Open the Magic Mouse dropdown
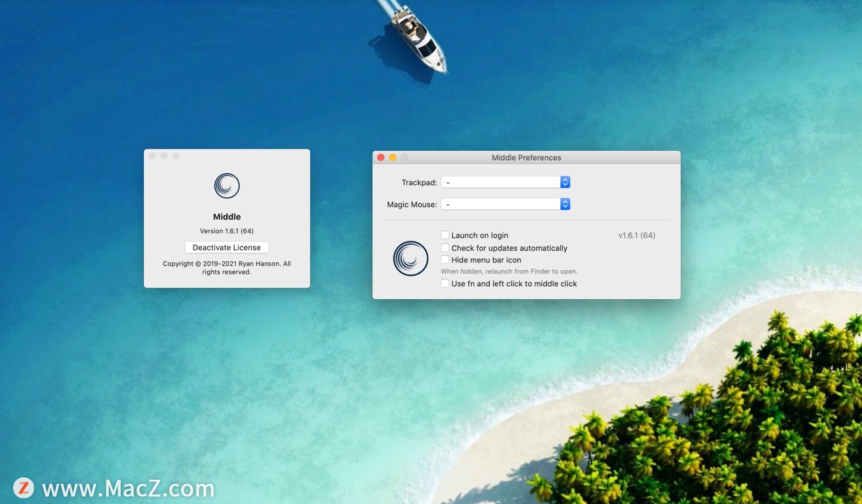This screenshot has height=504, width=862. [506, 204]
